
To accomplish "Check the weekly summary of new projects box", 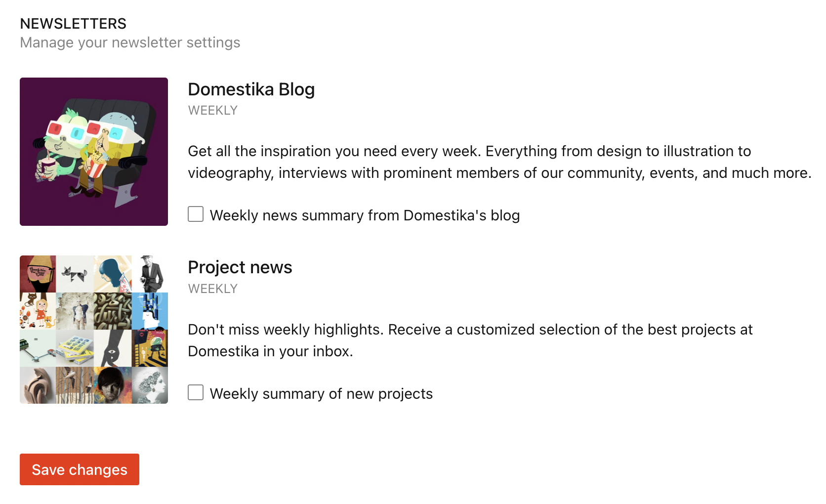I will click(x=196, y=392).
